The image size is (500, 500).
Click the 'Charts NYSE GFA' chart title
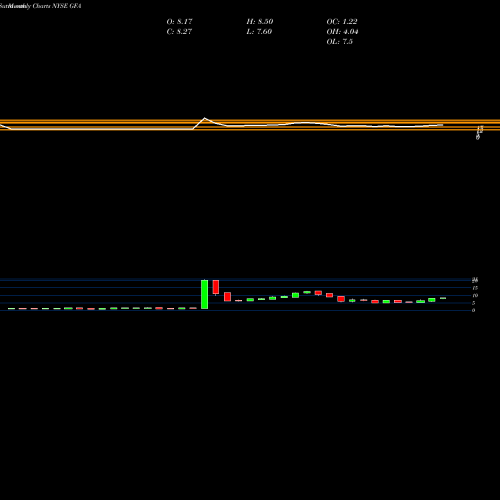(57, 6)
